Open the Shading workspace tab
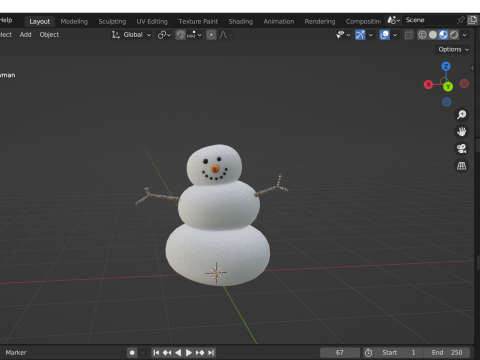 pyautogui.click(x=241, y=22)
